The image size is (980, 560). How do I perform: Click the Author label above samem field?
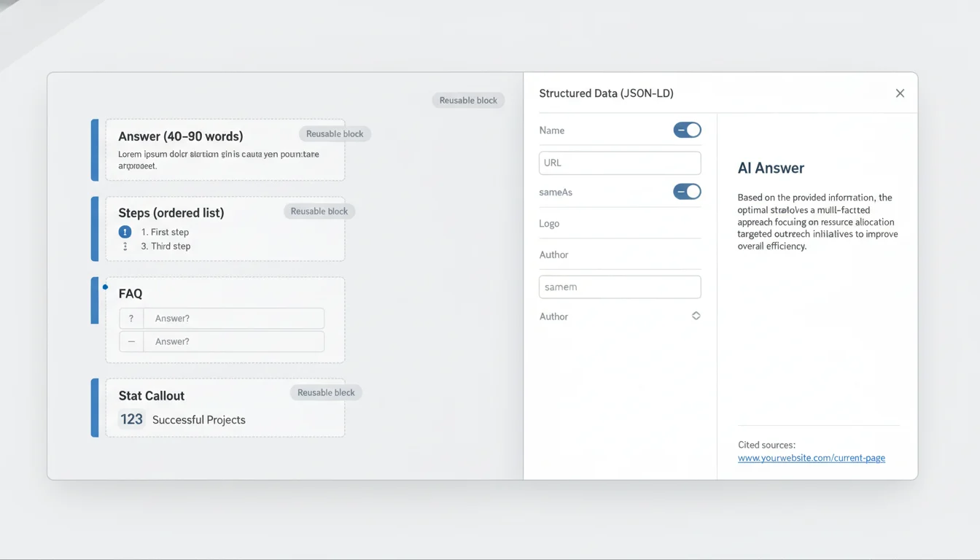tap(553, 254)
